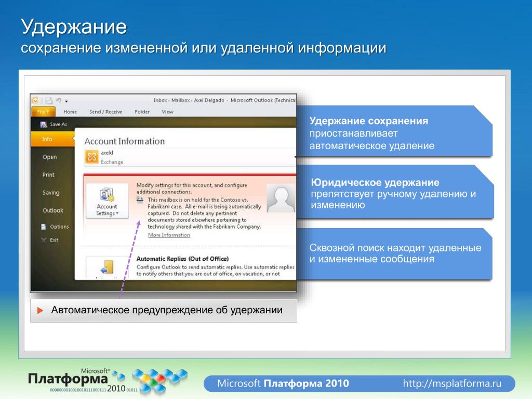Screen dimensions: 532x399
Task: Click the user profile picture placeholder
Action: tap(281, 198)
